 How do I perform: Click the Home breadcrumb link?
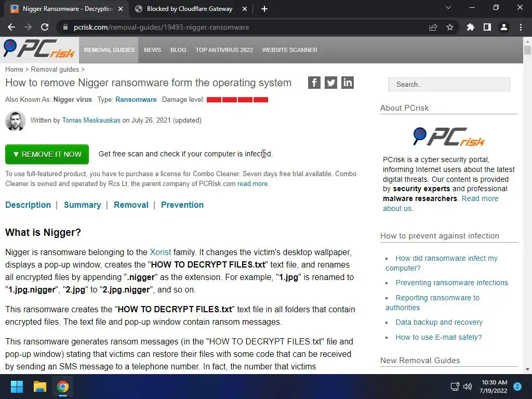pos(14,69)
